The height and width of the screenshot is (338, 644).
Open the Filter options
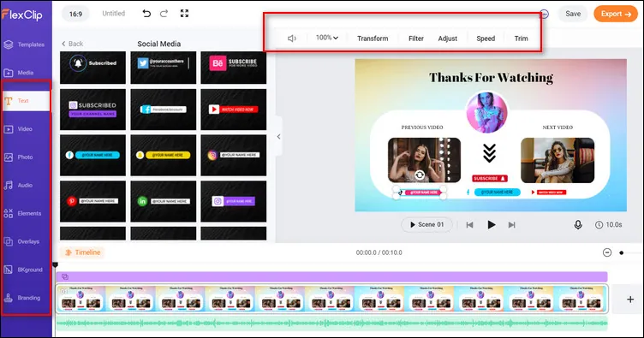[x=416, y=39]
